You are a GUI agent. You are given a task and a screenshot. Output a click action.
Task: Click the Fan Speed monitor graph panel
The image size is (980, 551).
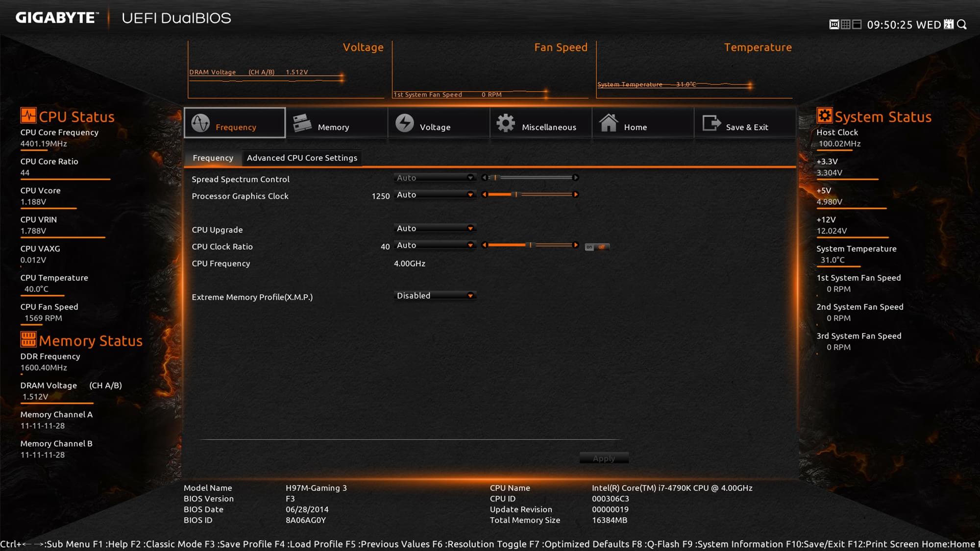(490, 70)
